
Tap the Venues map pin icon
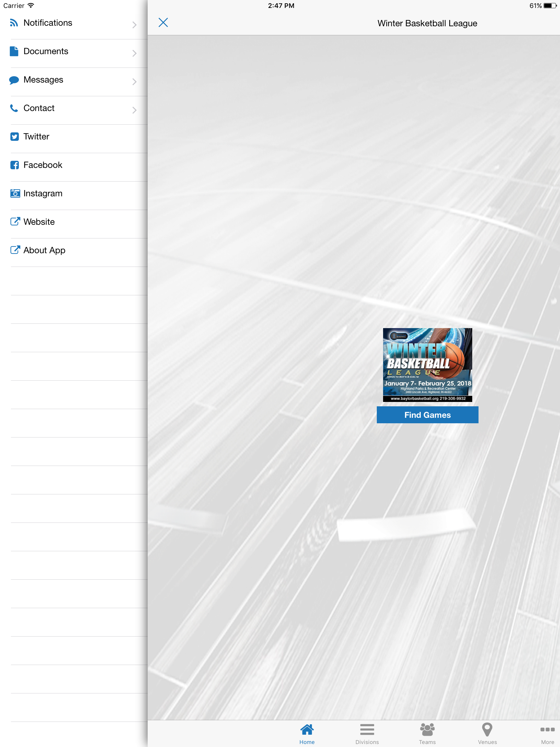487,730
